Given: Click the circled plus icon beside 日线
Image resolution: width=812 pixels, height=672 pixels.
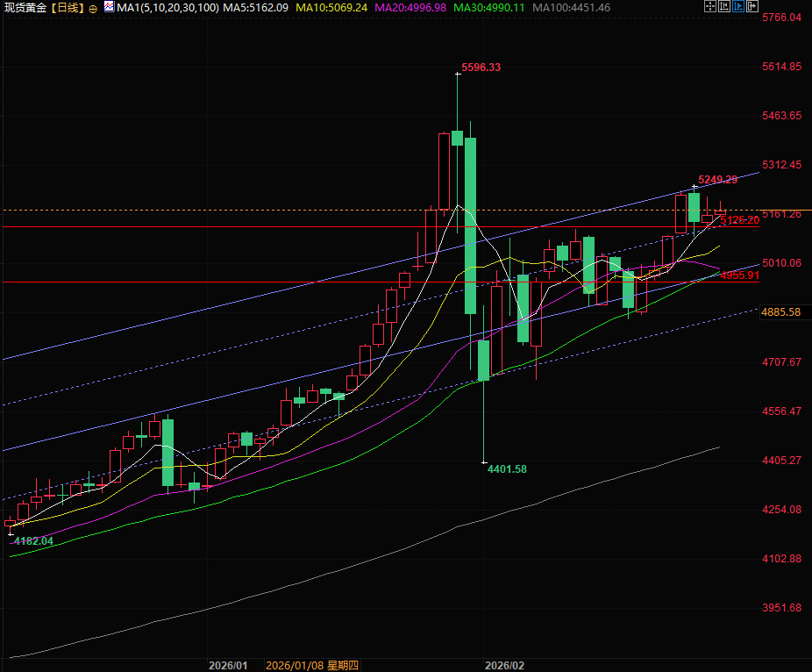Looking at the screenshot, I should pyautogui.click(x=93, y=9).
